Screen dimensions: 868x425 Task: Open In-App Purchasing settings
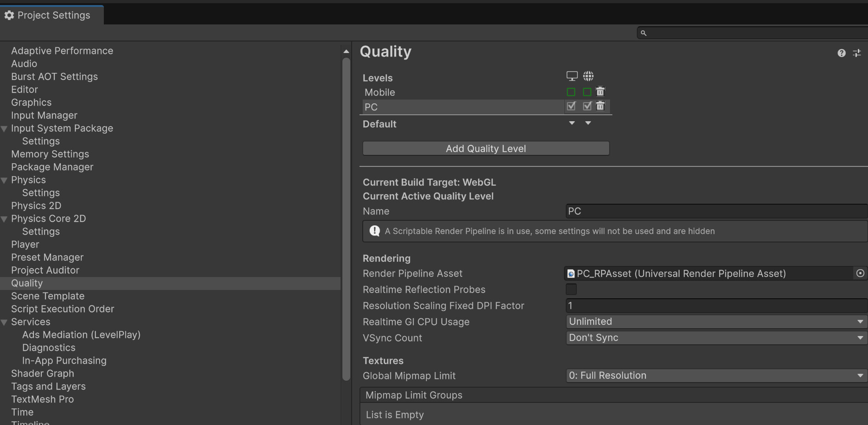(64, 360)
